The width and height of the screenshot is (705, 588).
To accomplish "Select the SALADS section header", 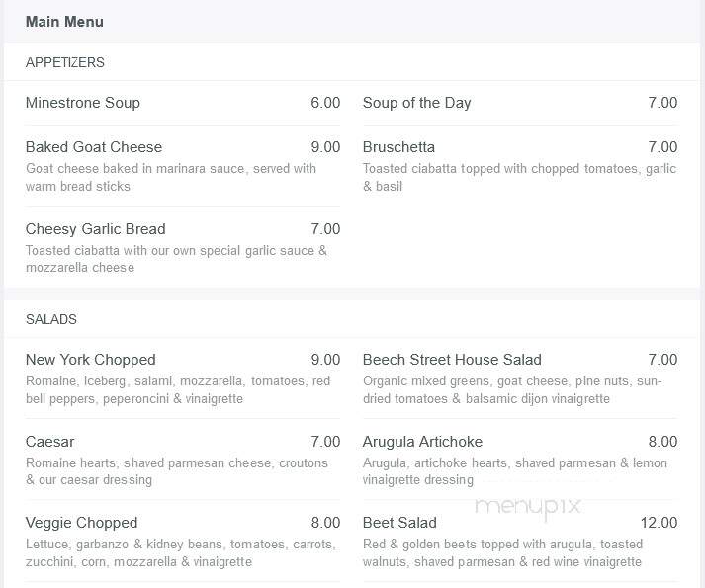I will [x=50, y=319].
